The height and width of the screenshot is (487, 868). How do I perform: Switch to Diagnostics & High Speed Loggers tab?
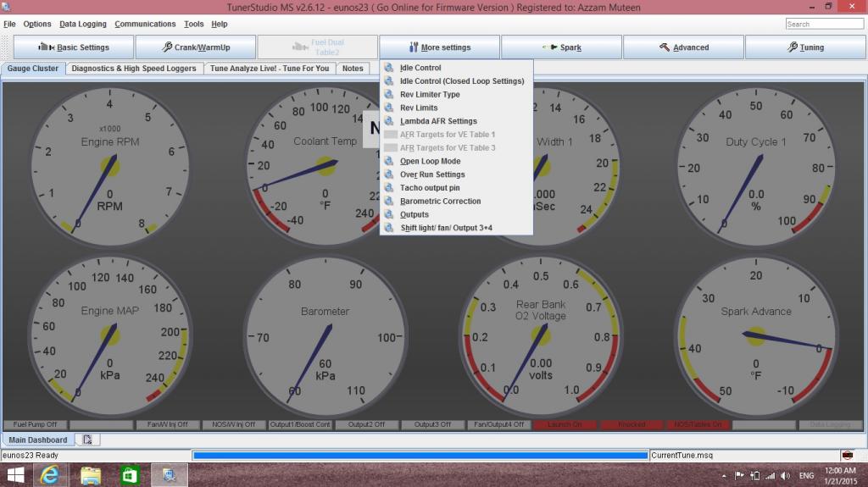point(134,68)
